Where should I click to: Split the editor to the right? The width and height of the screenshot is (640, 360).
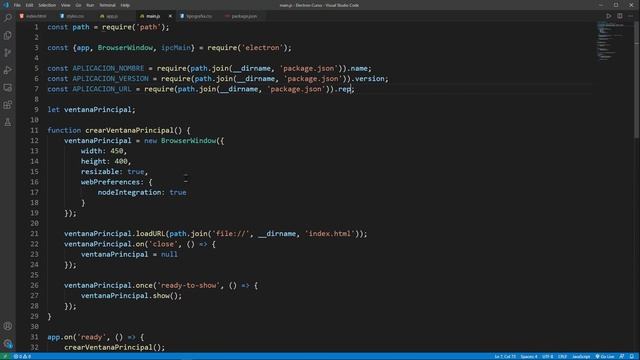tap(620, 16)
